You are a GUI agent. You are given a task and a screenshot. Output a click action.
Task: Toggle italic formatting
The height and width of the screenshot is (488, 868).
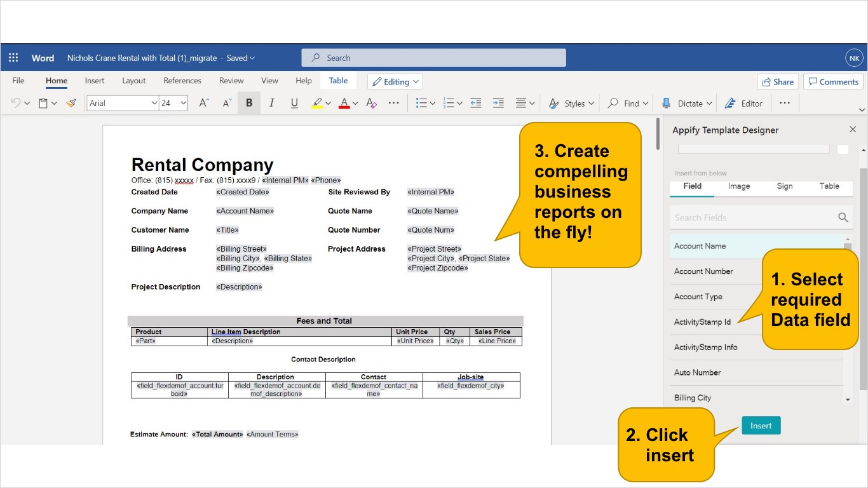coord(272,103)
